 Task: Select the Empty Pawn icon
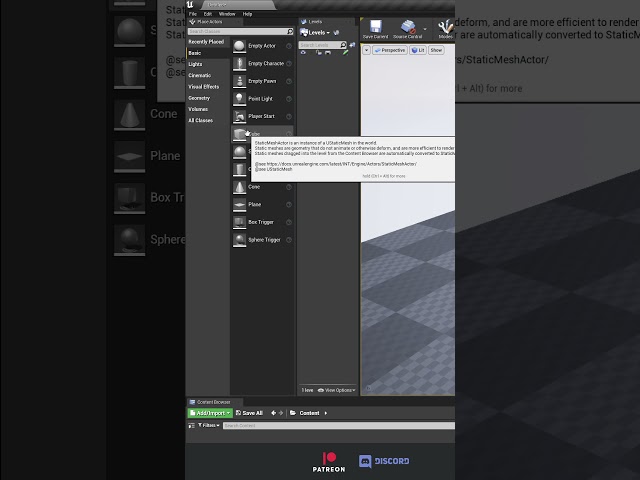[x=239, y=81]
